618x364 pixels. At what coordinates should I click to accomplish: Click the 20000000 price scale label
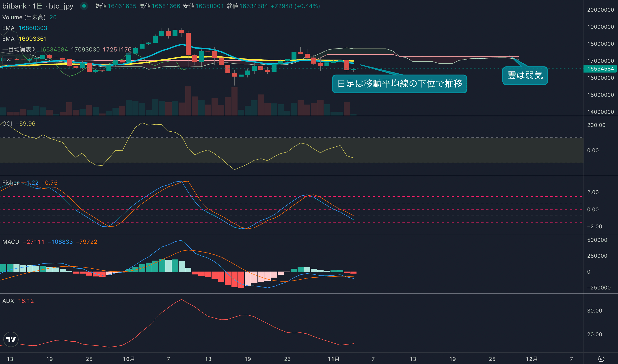(x=600, y=10)
